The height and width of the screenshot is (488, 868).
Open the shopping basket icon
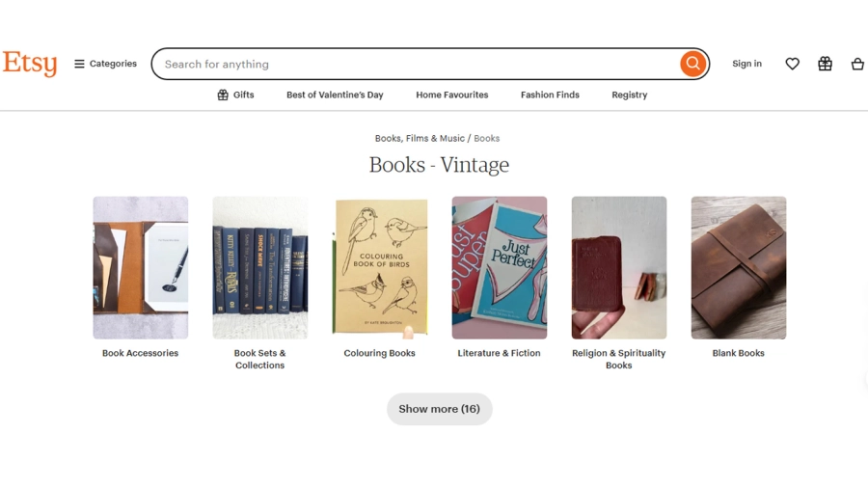pyautogui.click(x=857, y=64)
